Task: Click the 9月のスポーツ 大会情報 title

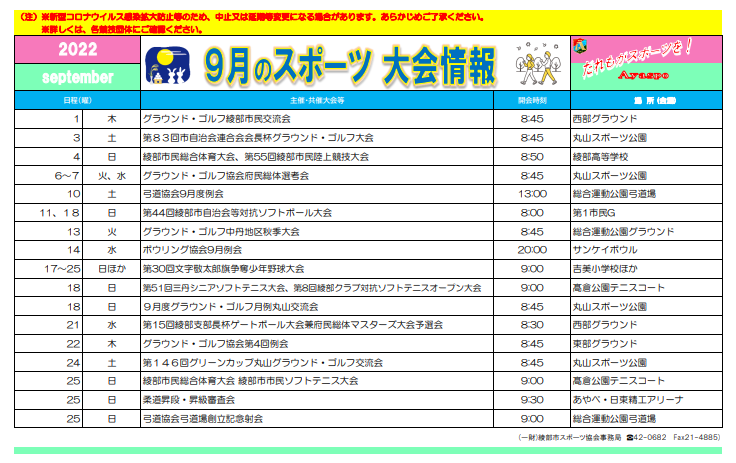Action: (x=346, y=64)
